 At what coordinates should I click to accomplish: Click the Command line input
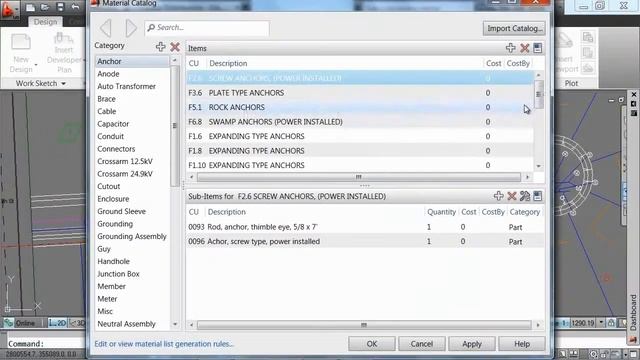click(x=46, y=344)
